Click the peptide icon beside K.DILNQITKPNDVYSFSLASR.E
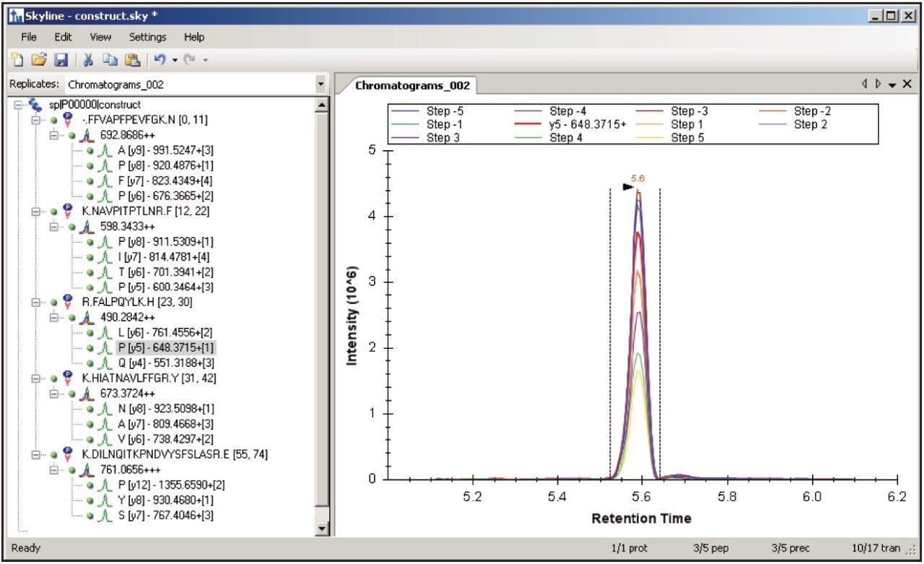 (x=69, y=454)
